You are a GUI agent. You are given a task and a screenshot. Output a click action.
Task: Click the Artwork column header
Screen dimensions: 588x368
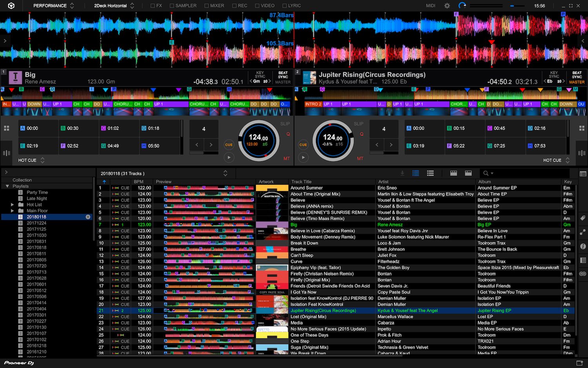[x=266, y=182]
